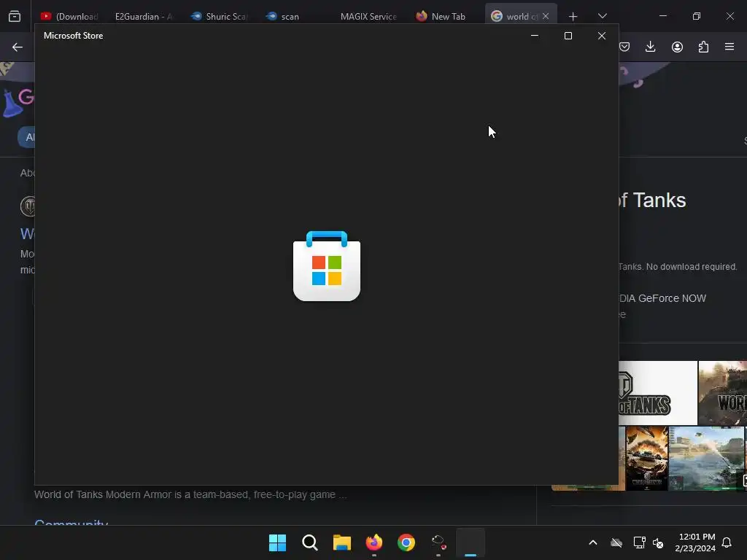Open Windows taskbar search
The image size is (747, 560).
click(309, 542)
